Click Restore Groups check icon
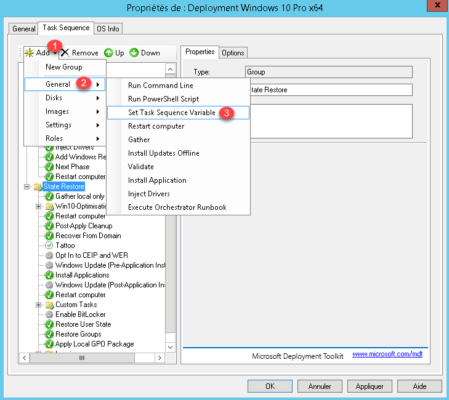 49,334
